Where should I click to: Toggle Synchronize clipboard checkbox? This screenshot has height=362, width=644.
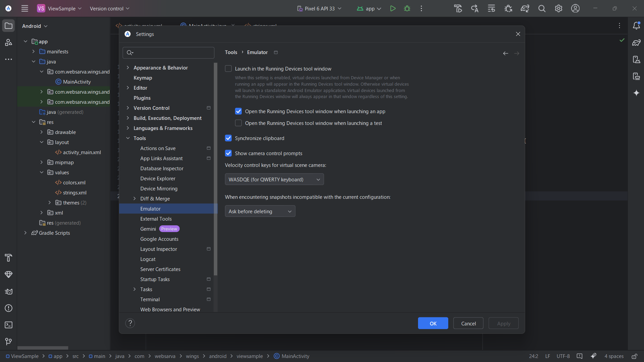228,138
